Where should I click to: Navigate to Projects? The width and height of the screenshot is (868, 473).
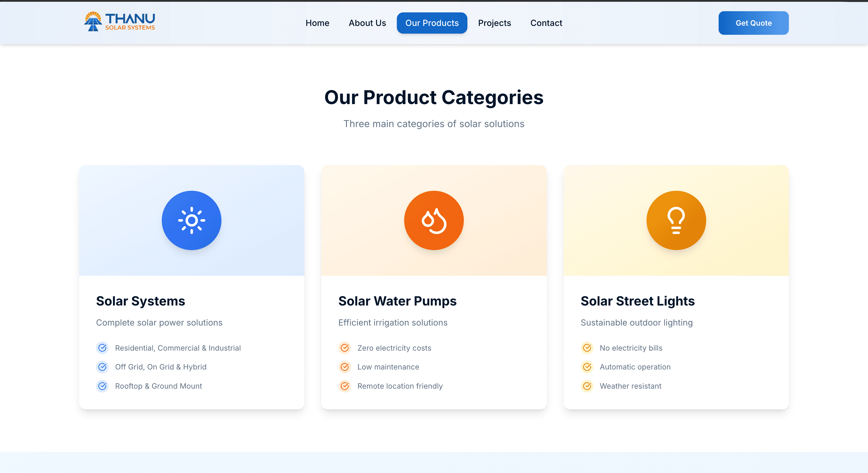(494, 23)
